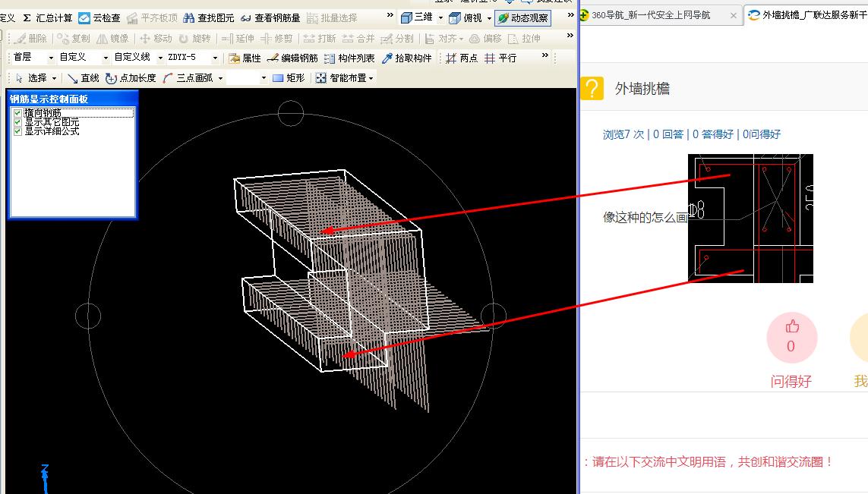Click the 选择 selection arrow tool
This screenshot has height=494, width=868.
tap(32, 78)
